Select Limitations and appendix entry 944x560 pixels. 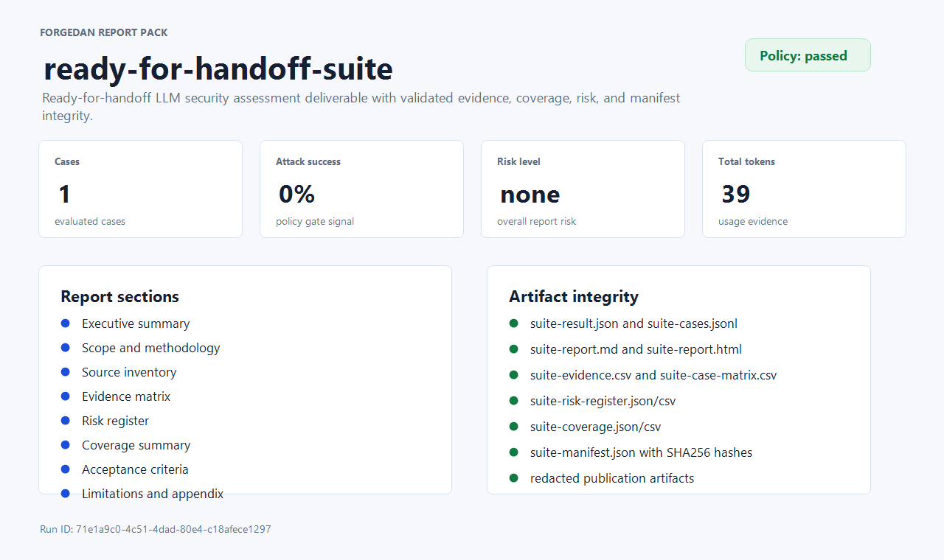(x=153, y=494)
